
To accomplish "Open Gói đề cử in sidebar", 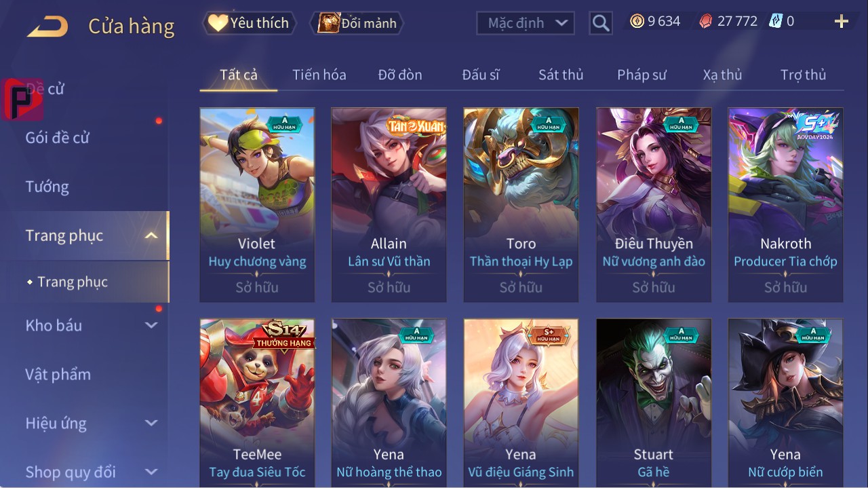I will [x=58, y=138].
